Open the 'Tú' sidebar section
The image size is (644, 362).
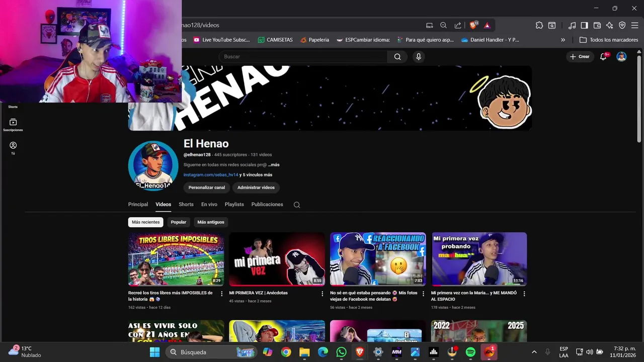[x=13, y=148]
